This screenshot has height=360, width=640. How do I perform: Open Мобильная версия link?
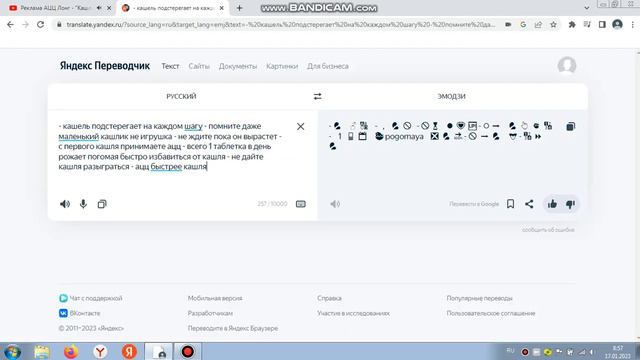(x=215, y=298)
